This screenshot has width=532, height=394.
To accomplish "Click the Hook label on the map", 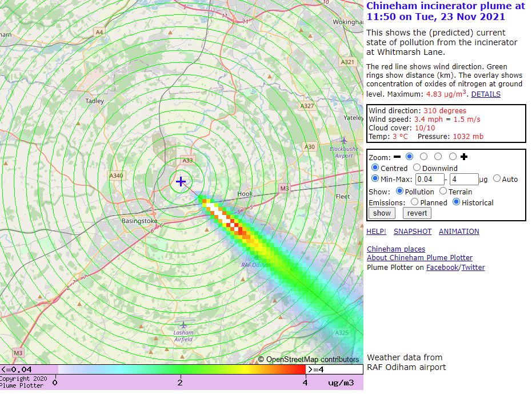I will (245, 194).
